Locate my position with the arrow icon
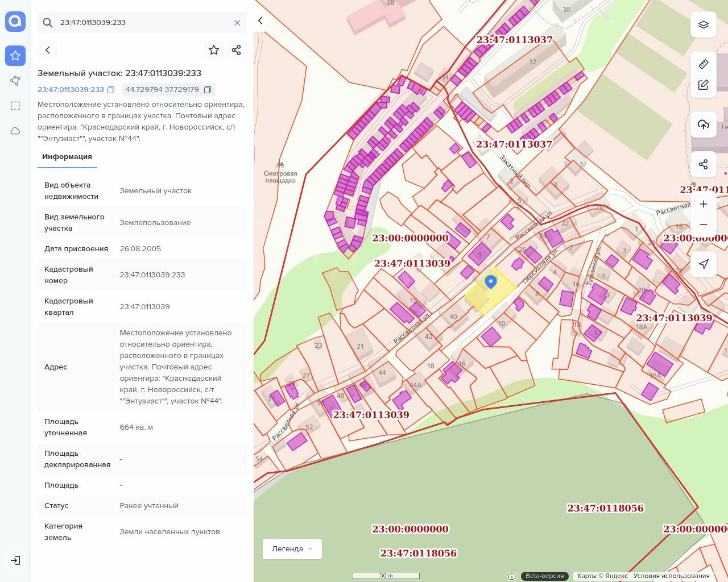 (x=704, y=264)
